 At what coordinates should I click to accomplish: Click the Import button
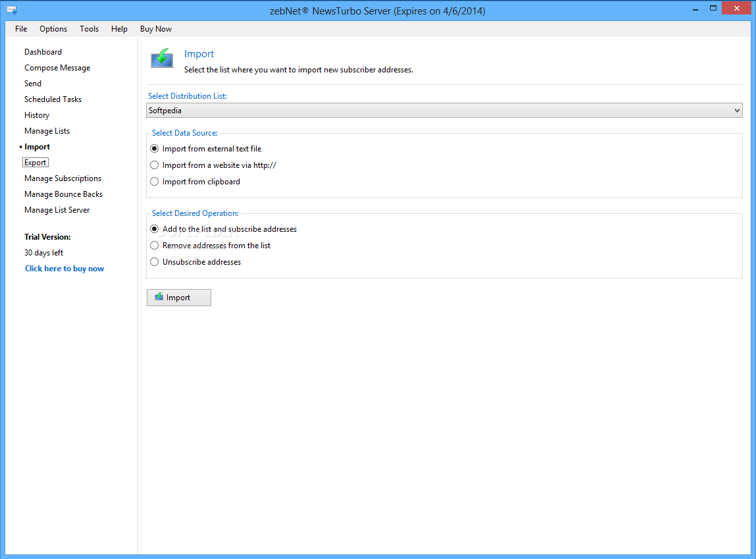pyautogui.click(x=179, y=298)
